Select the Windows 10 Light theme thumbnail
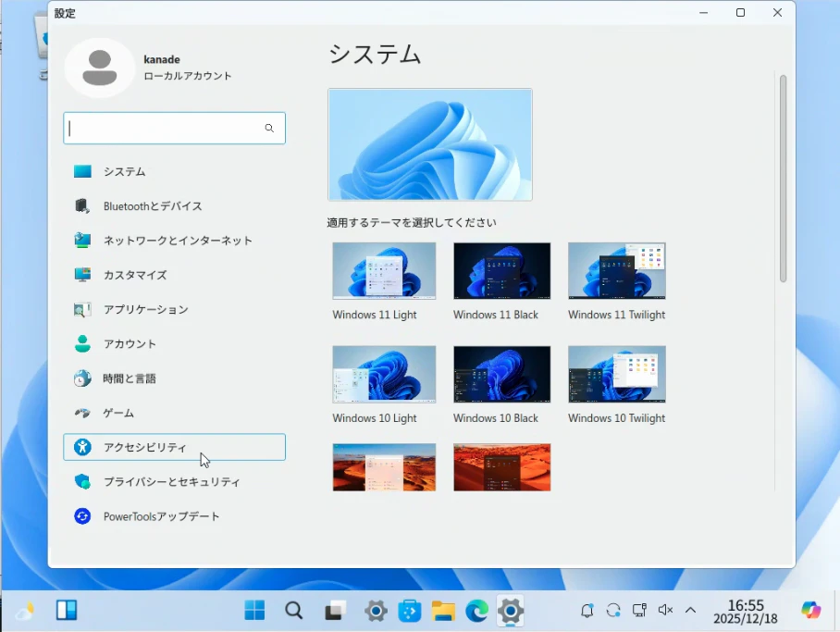Viewport: 840px width, 632px height. [x=384, y=374]
